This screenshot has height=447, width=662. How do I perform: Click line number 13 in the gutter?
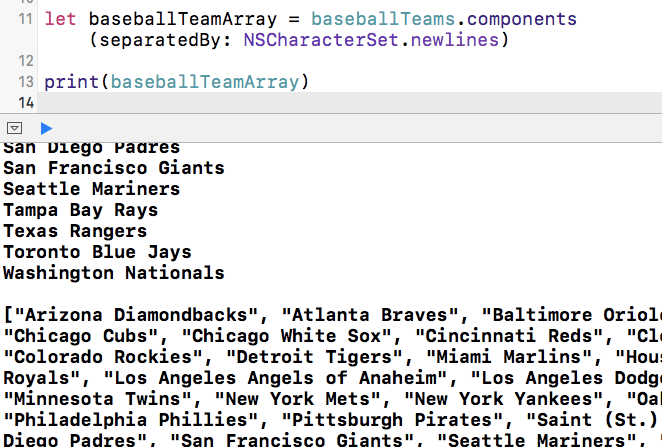coord(25,81)
